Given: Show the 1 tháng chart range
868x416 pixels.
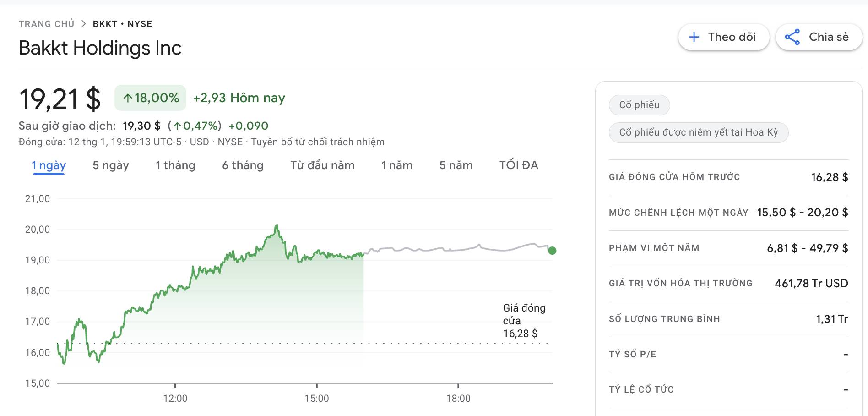Looking at the screenshot, I should tap(175, 165).
